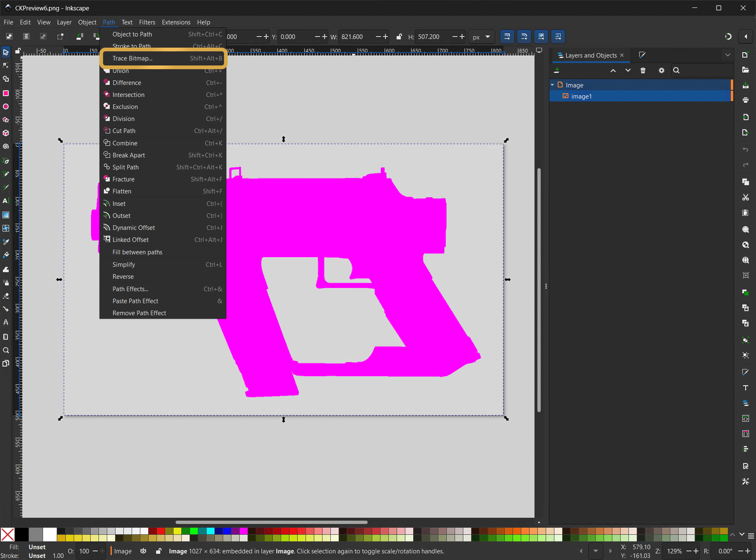
Task: Show the previous palette row arrow
Action: click(x=732, y=534)
